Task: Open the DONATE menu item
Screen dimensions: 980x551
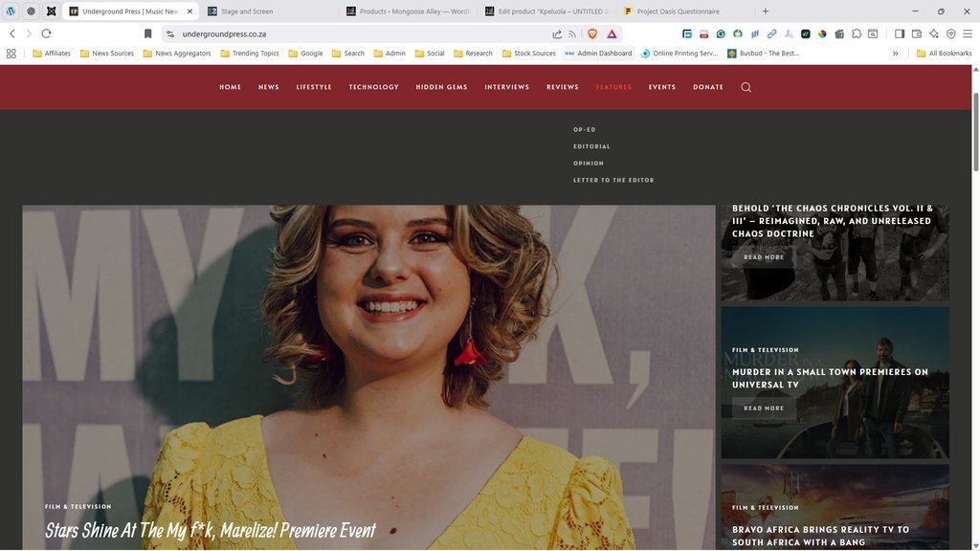Action: 708,87
